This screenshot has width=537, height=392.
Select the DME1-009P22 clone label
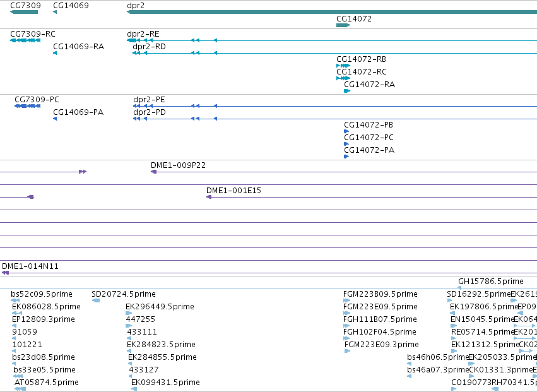pyautogui.click(x=179, y=165)
